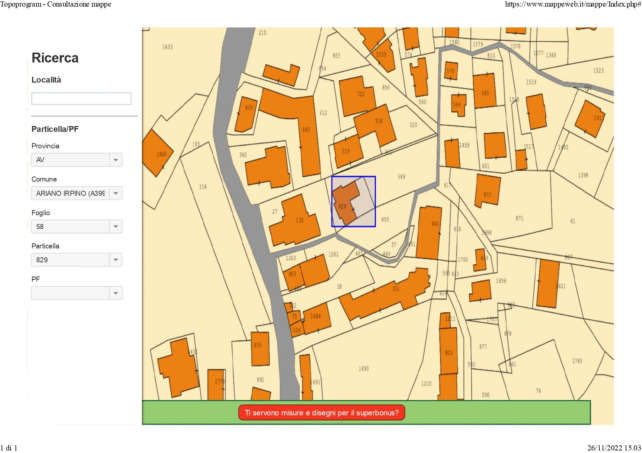Screen dimensions: 642x453
Task: Select parcel 41 at the right edge
Action: (573, 221)
